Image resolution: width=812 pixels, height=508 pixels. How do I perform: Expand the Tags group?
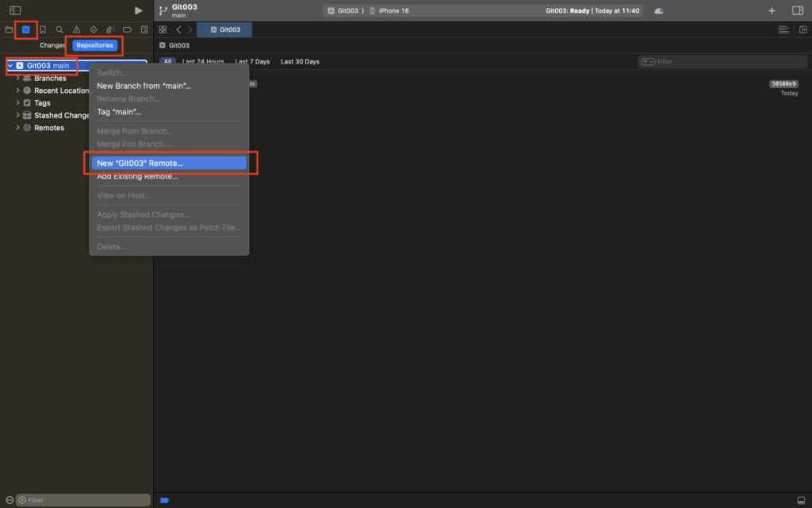tap(17, 102)
